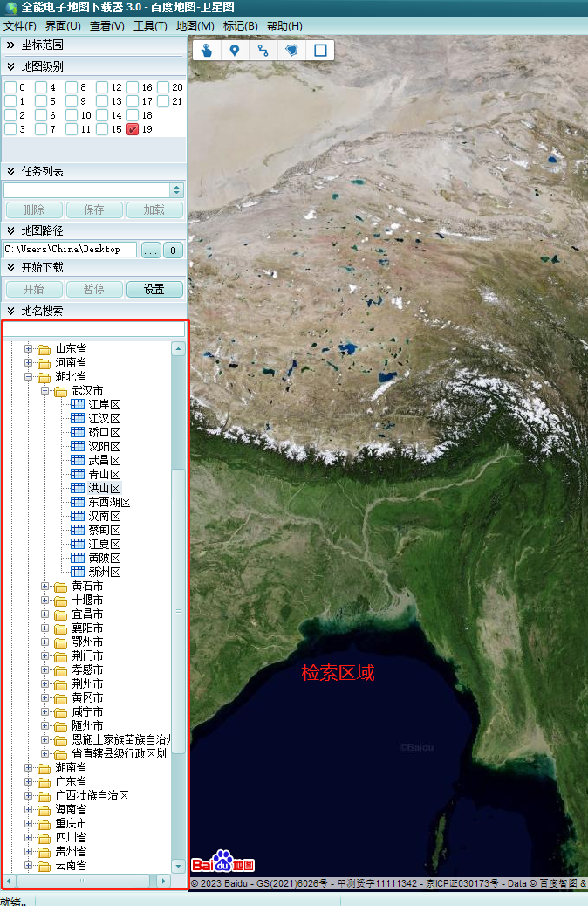588x906 pixels.
Task: Collapse the 武汉市 tree node
Action: point(45,391)
